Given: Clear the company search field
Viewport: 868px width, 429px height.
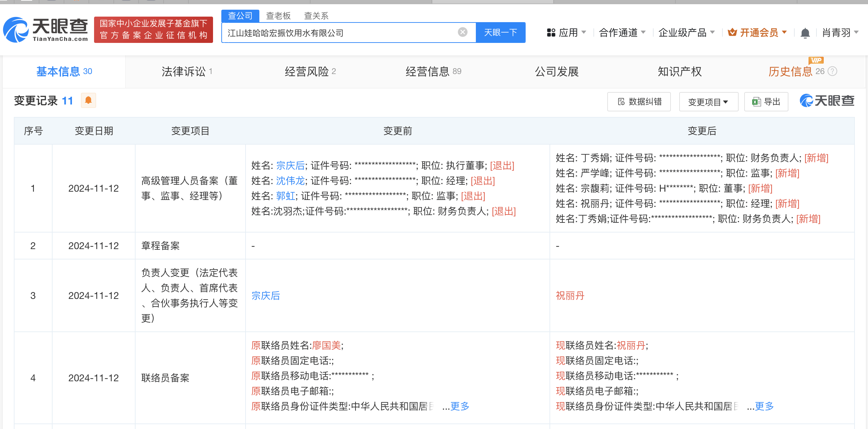Looking at the screenshot, I should [462, 32].
